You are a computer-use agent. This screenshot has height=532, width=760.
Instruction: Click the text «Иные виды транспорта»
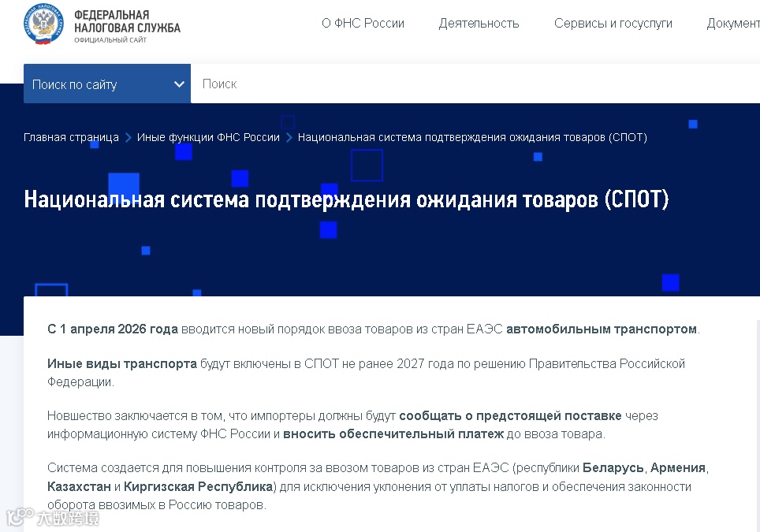point(122,364)
